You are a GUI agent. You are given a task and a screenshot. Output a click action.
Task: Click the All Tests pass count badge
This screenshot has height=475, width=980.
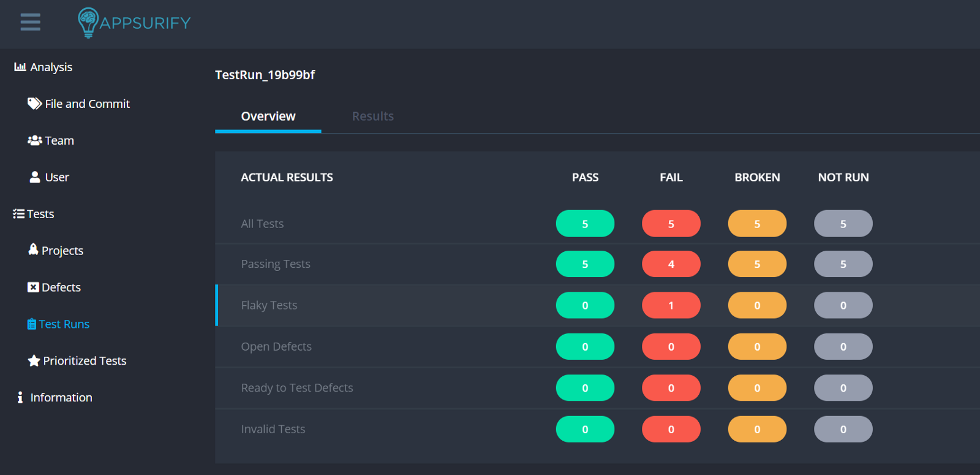[x=585, y=224]
